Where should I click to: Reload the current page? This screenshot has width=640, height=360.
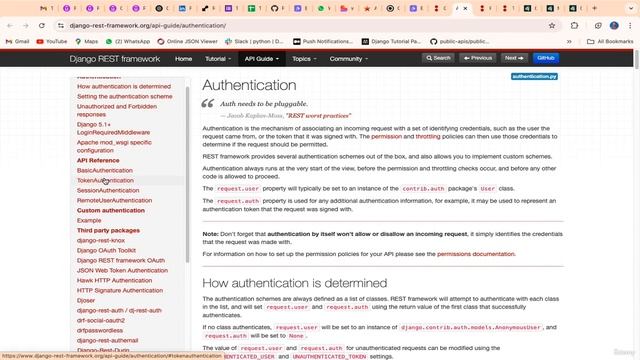pos(42,26)
